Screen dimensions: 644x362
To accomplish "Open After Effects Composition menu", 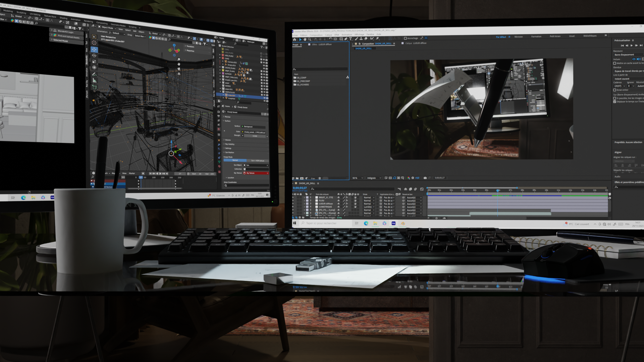I will pos(316,35).
